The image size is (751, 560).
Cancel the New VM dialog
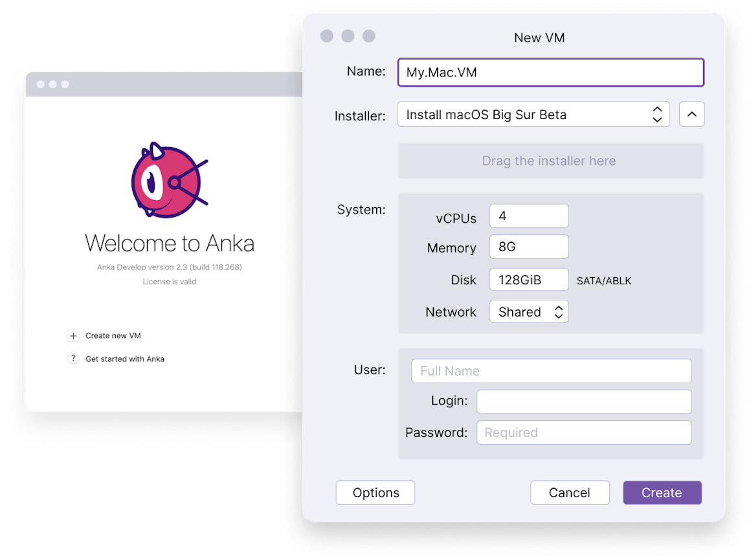(570, 493)
